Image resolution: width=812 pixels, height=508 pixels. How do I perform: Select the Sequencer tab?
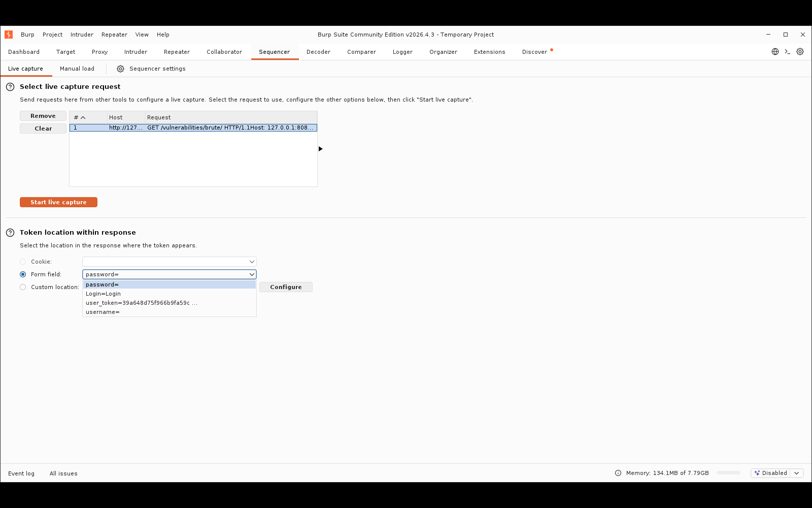[x=274, y=52]
